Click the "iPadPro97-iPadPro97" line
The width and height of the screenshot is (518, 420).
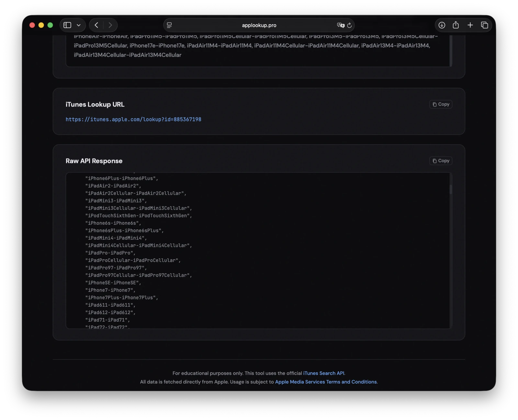(x=116, y=268)
